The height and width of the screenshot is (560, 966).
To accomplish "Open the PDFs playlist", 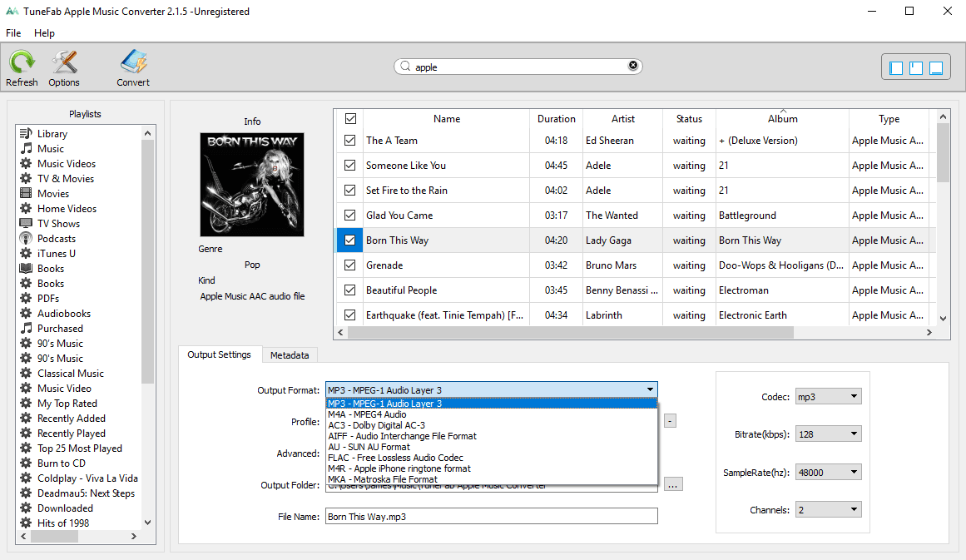I will (x=48, y=298).
